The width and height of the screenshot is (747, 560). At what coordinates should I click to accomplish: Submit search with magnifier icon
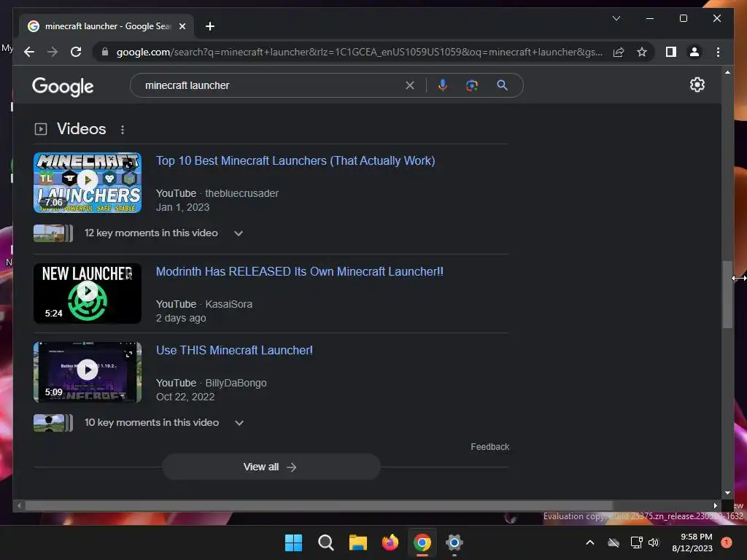click(x=502, y=85)
